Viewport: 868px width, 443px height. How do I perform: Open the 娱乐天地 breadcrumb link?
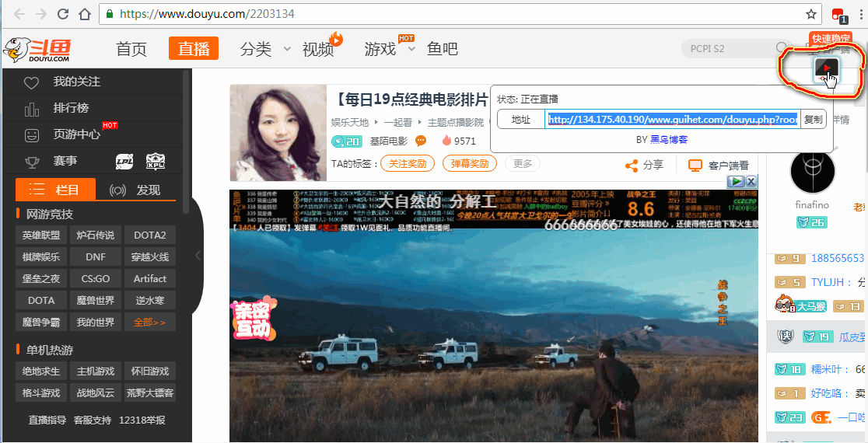(x=350, y=122)
